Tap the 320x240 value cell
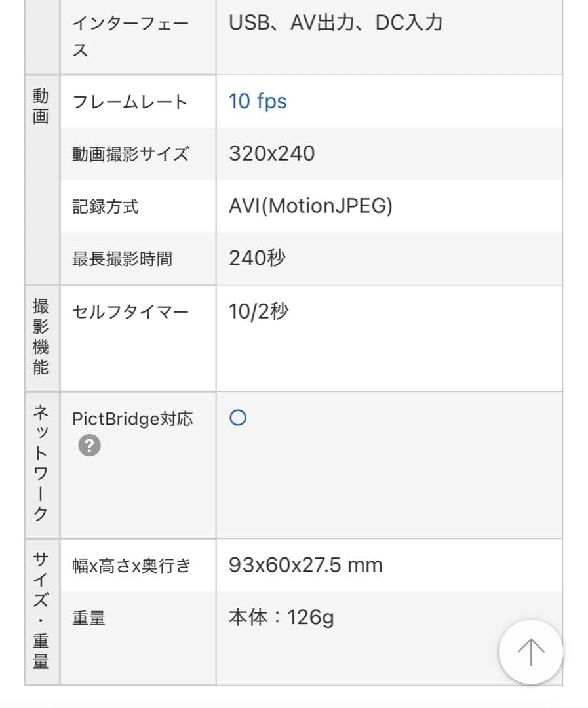The height and width of the screenshot is (708, 588). (271, 154)
